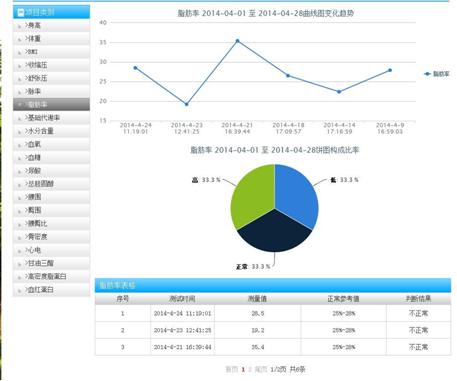The image size is (457, 381).
Task: Select 收缩压 in the sidebar
Action: coord(51,65)
